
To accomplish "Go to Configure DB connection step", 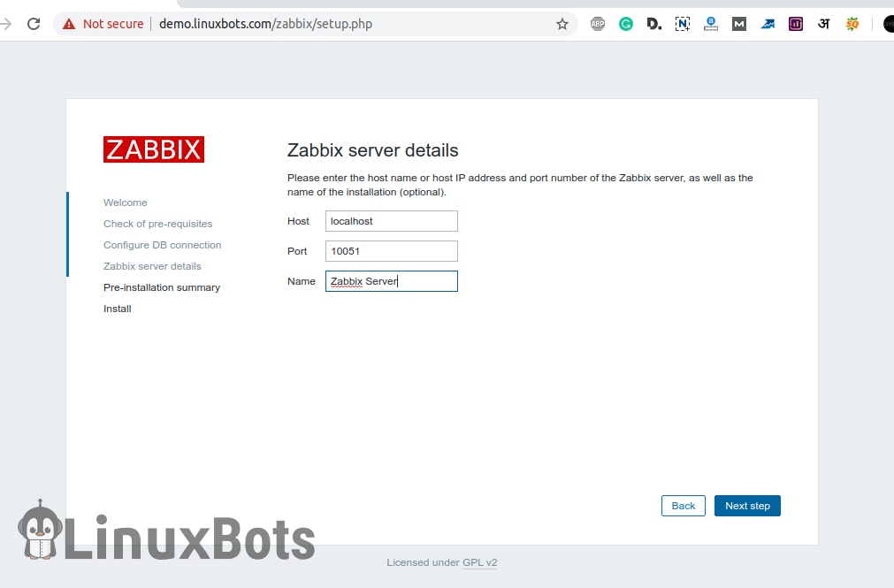I will pos(162,245).
